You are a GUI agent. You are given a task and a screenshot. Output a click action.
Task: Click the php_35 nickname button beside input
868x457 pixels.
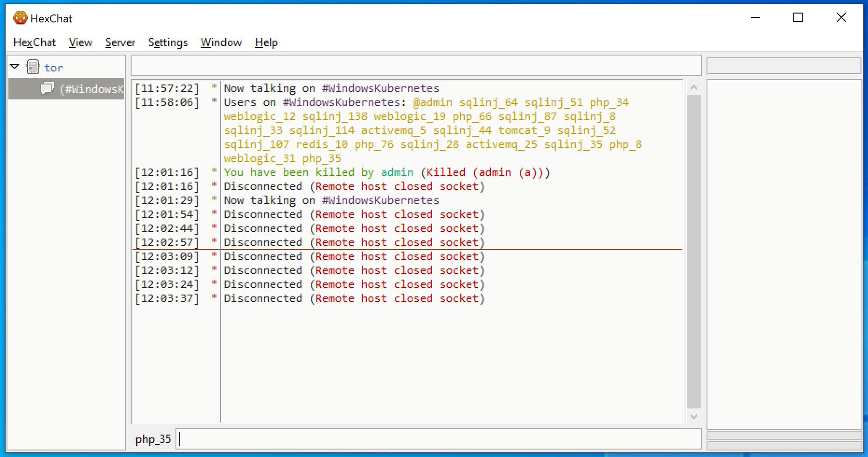pos(153,439)
